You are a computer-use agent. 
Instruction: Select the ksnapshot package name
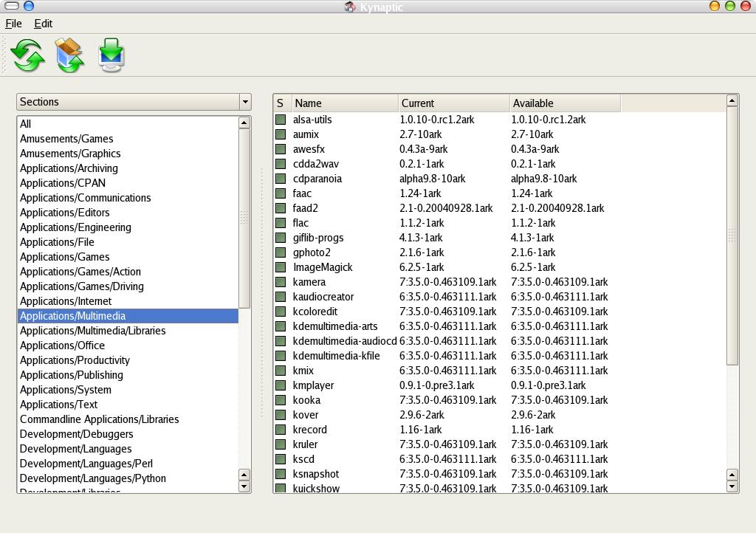[316, 474]
